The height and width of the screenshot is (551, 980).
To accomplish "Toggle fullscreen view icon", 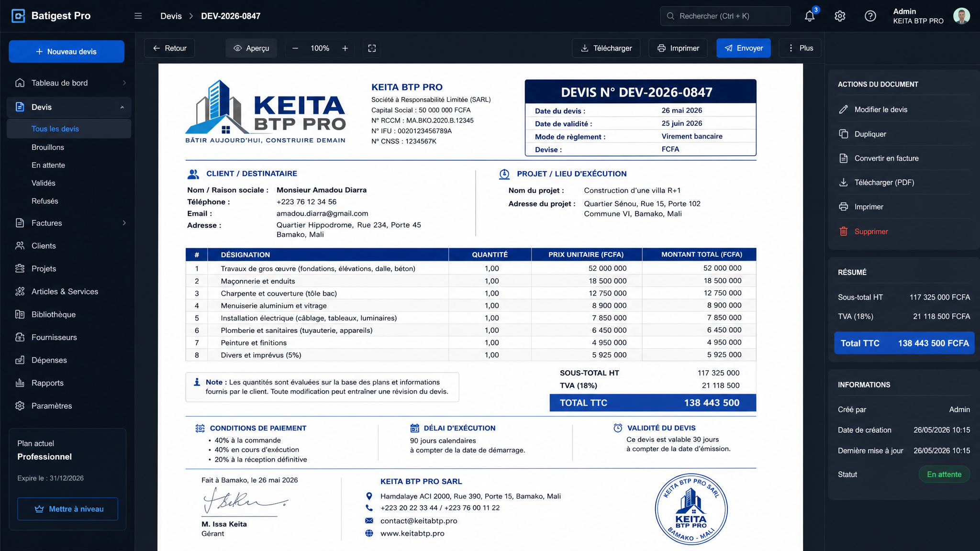I will [x=372, y=48].
